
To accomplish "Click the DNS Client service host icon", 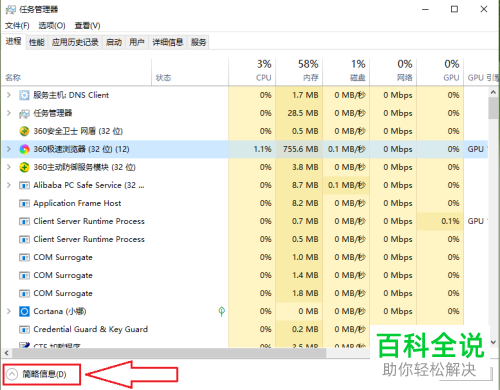I will 24,95.
